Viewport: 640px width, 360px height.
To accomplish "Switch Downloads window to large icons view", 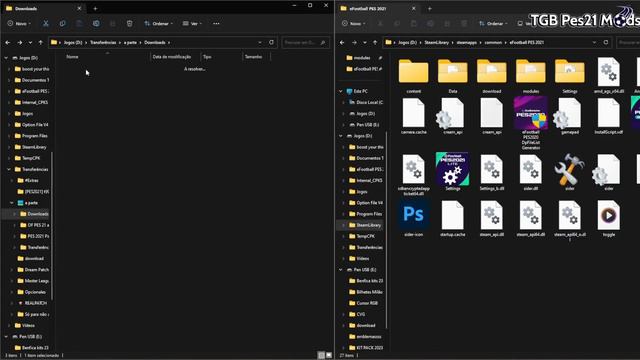I will pyautogui.click(x=329, y=355).
